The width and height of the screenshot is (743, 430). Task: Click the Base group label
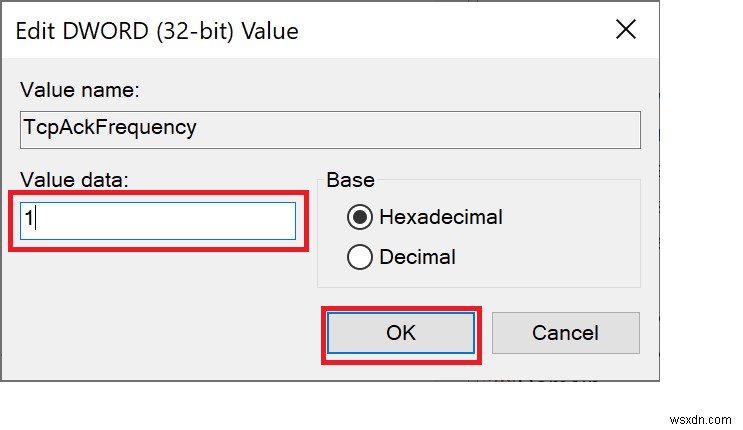(x=350, y=181)
